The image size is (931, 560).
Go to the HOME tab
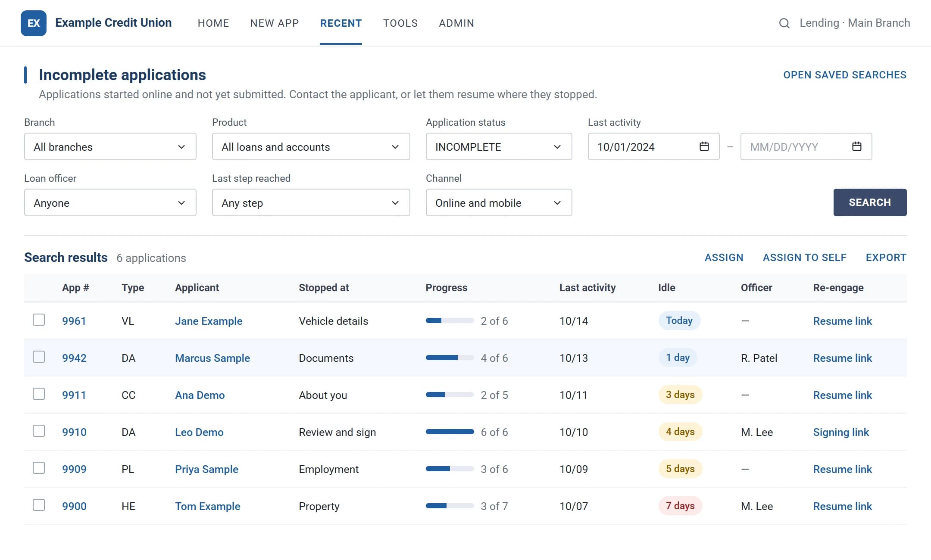tap(213, 23)
